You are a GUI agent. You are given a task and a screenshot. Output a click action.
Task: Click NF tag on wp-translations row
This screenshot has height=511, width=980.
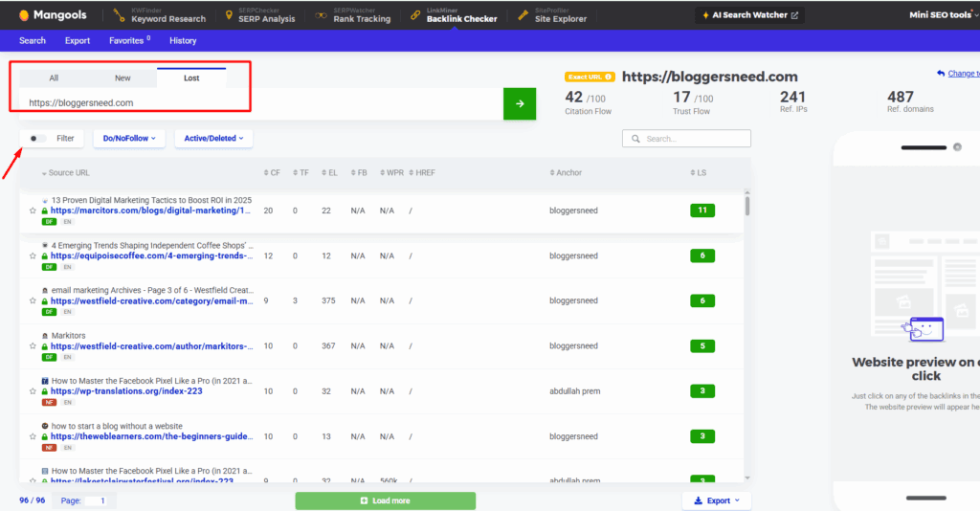point(49,402)
